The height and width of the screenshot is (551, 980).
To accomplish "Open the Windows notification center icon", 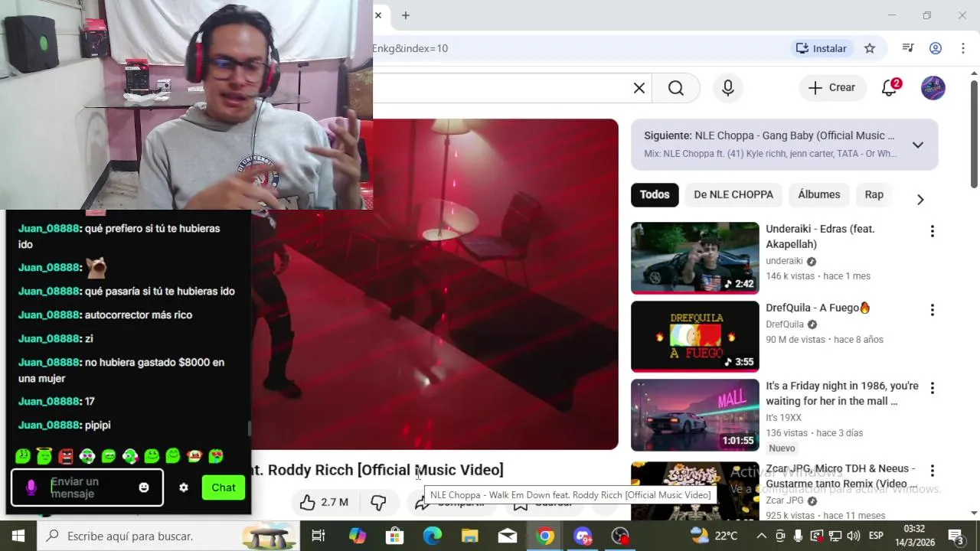I will pyautogui.click(x=955, y=536).
